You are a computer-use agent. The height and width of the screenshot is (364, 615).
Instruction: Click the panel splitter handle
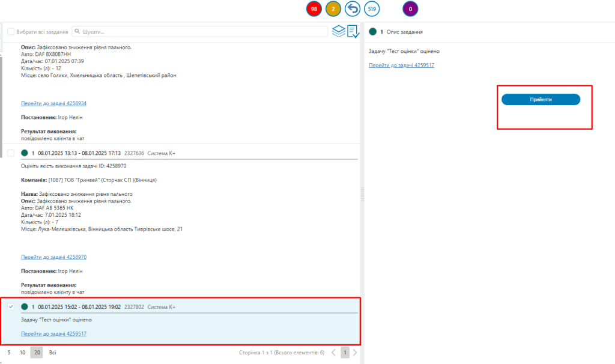point(362,194)
